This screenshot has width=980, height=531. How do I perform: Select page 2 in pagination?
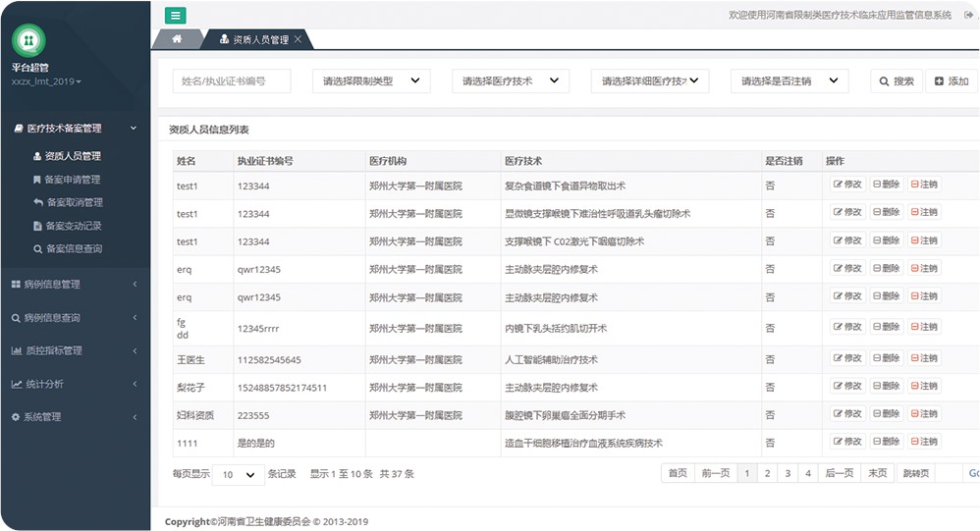[x=768, y=473]
